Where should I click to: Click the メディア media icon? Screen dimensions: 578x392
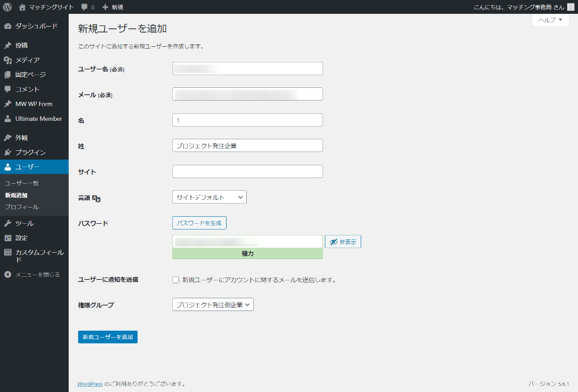[8, 60]
